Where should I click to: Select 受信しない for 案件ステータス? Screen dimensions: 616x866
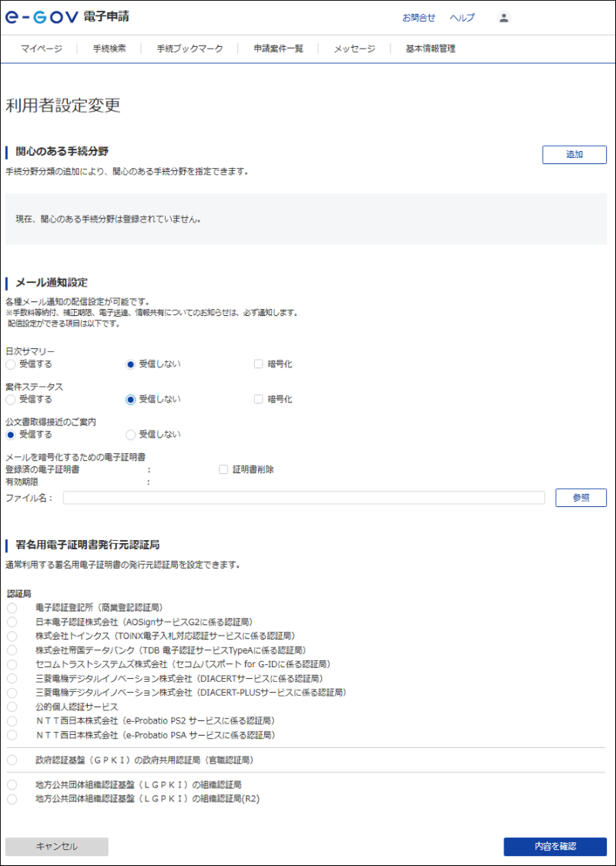pyautogui.click(x=131, y=399)
